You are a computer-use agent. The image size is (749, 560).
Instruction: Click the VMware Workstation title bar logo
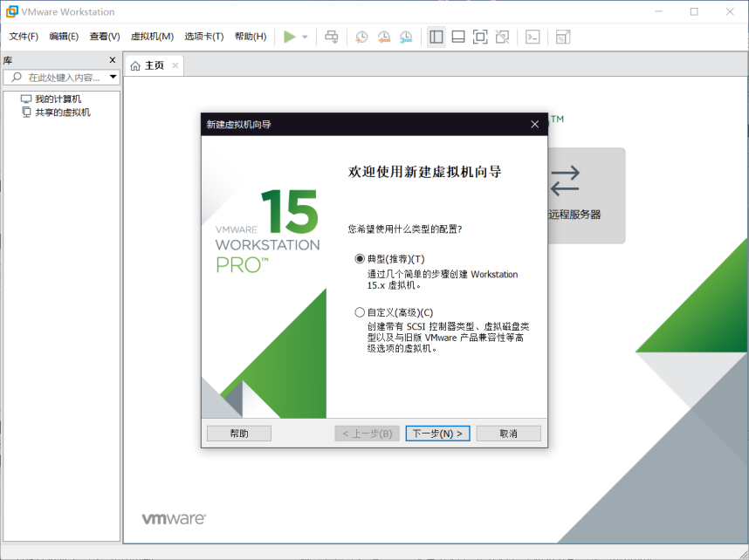pyautogui.click(x=12, y=11)
